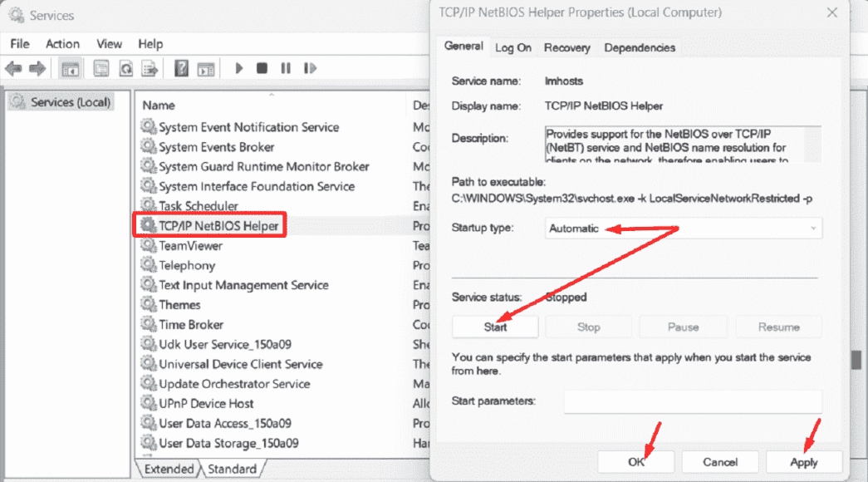Click the gear icon beside UPnP Device Host
Viewport: 868px width, 482px height.
pyautogui.click(x=148, y=403)
